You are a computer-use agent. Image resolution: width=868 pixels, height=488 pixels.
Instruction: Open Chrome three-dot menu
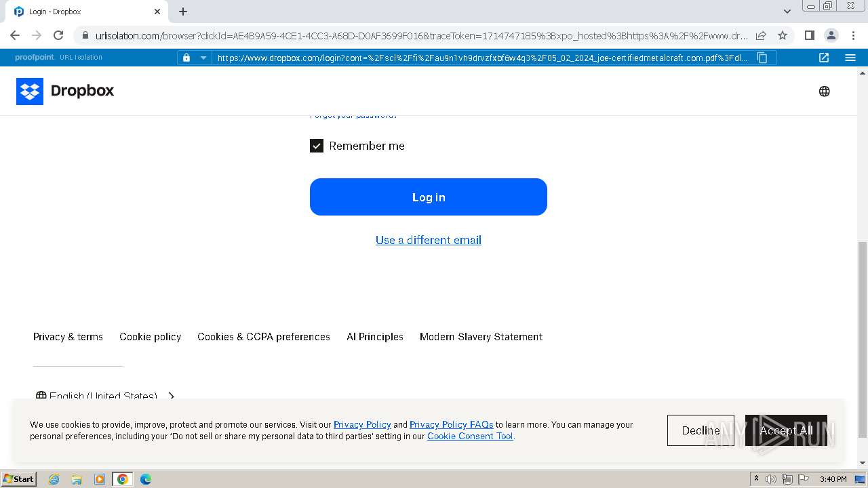pos(853,35)
